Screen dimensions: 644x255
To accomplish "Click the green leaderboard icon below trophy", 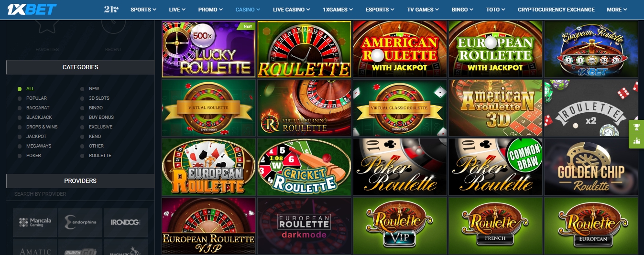I will coord(636,140).
